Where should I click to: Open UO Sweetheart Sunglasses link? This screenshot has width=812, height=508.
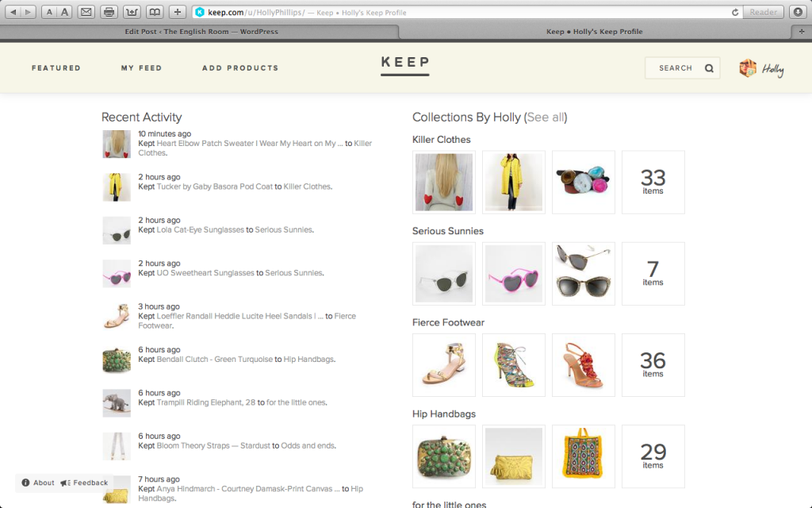205,272
